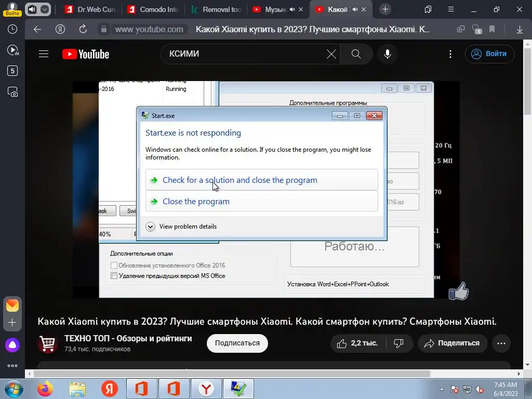Bookmark this page
The image size is (532, 399).
pos(492,30)
